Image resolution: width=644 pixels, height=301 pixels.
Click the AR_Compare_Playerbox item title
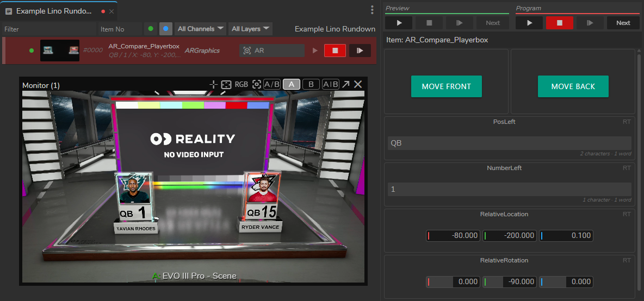(x=144, y=46)
